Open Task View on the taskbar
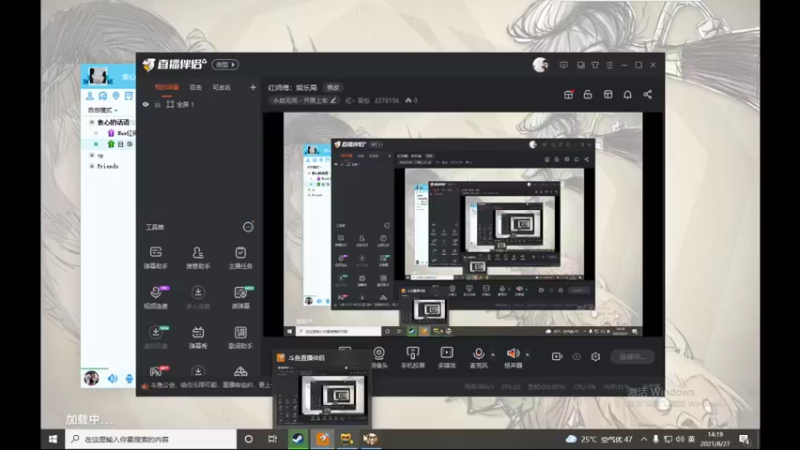This screenshot has height=450, width=800. pos(272,439)
